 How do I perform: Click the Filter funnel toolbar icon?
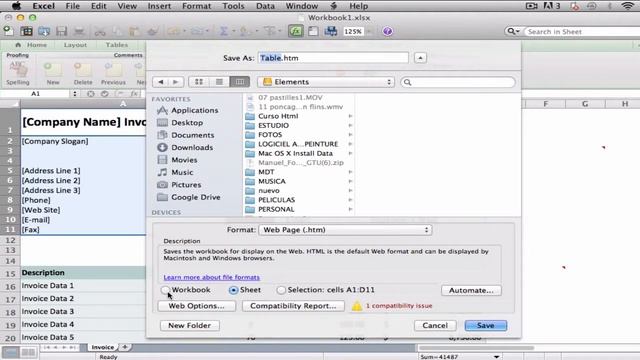click(x=270, y=31)
